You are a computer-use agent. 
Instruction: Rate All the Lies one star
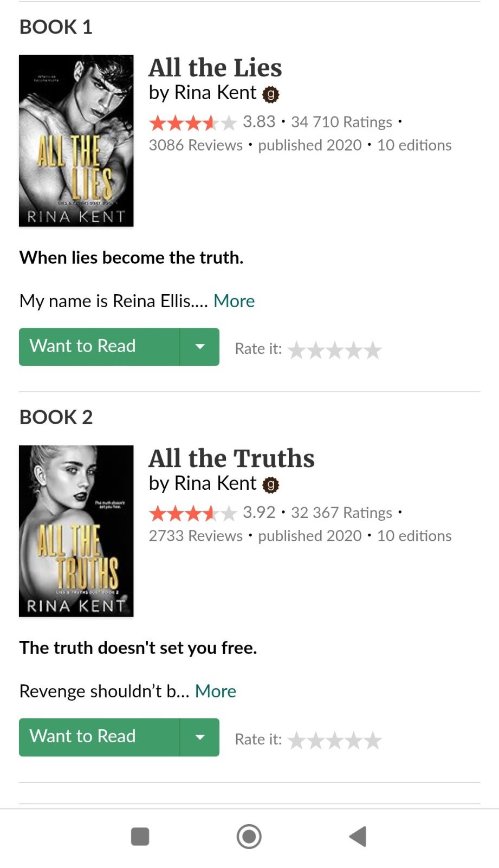click(x=296, y=351)
